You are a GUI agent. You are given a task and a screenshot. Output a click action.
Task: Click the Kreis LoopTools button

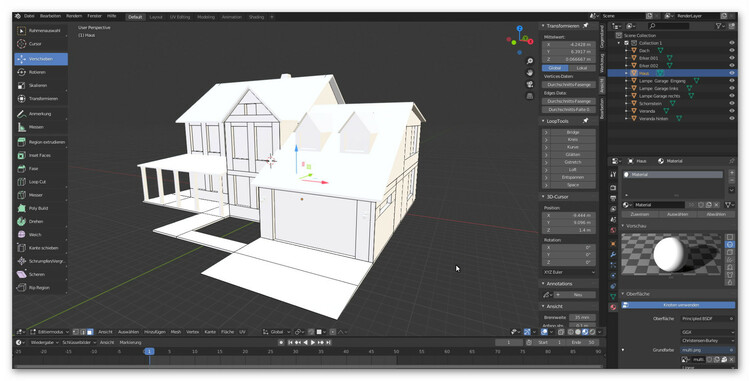[573, 140]
